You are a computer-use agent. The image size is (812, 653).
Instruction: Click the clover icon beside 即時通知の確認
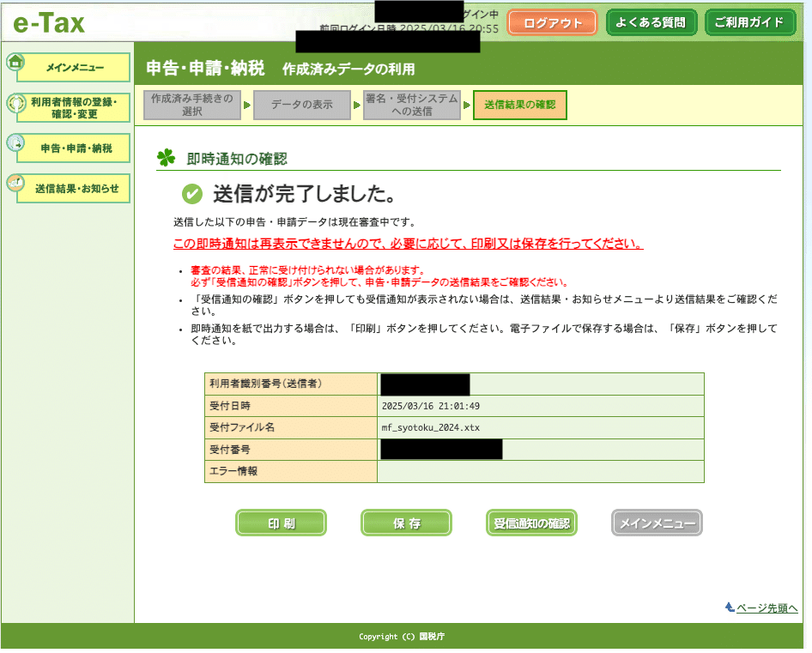pos(164,158)
